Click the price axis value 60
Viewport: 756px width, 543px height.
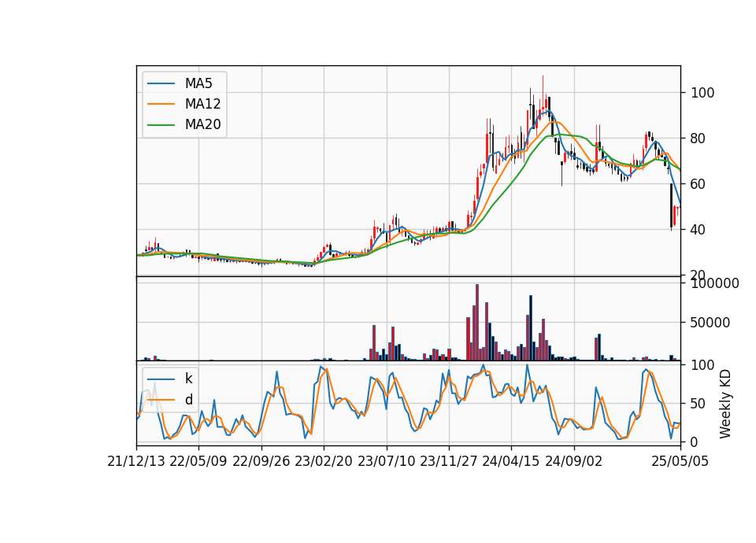click(x=698, y=184)
